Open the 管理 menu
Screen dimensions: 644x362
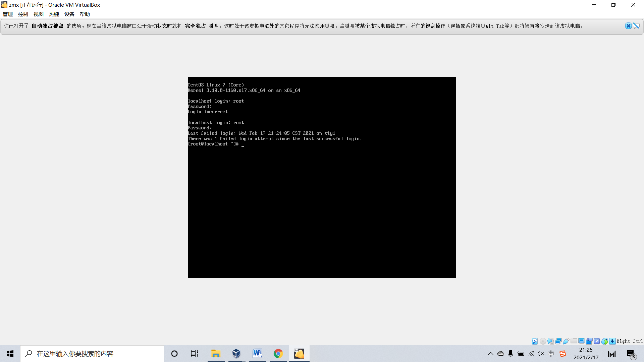[x=8, y=14]
